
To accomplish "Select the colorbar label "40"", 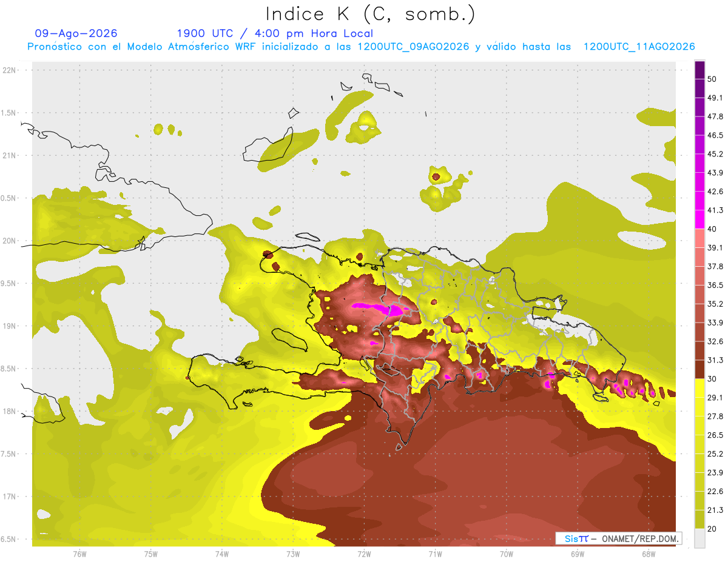I will coord(712,229).
